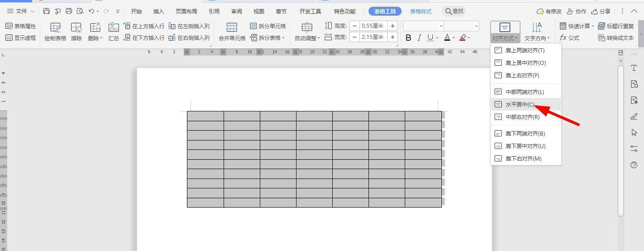Increase row height with plus stepper

393,26
